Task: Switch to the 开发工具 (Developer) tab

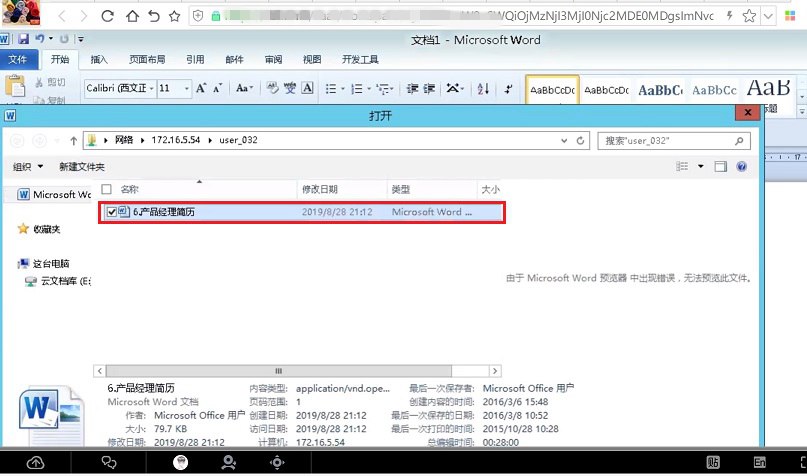Action: [360, 59]
